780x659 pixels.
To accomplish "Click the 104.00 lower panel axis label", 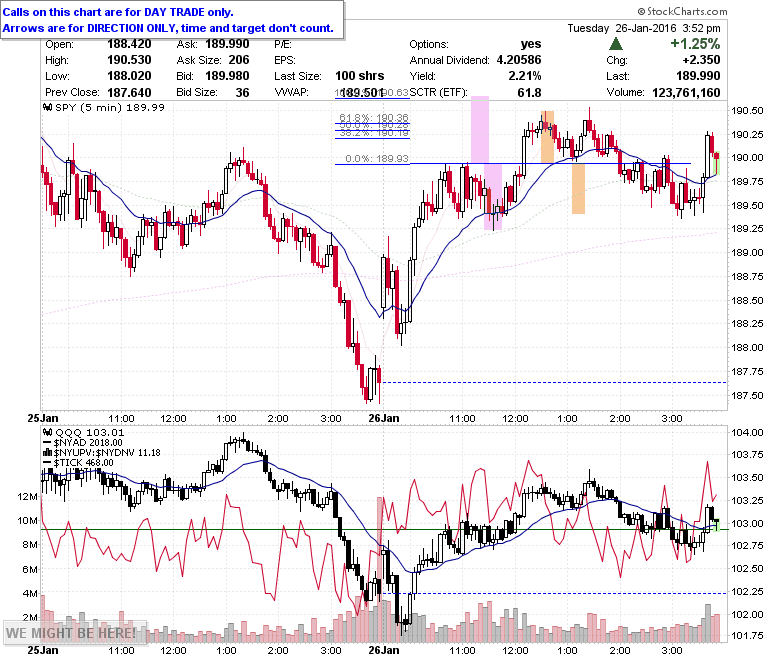I will point(747,432).
